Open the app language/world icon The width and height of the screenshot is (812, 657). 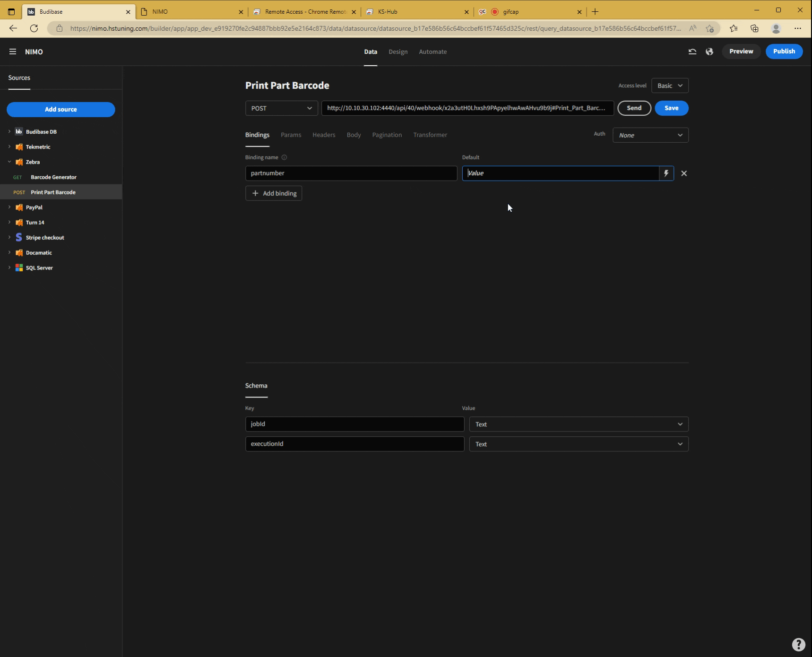pyautogui.click(x=709, y=52)
